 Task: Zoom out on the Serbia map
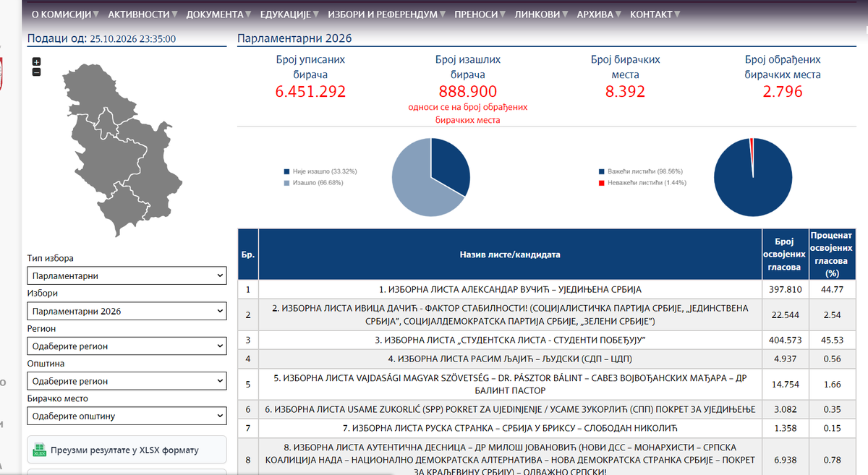pyautogui.click(x=36, y=72)
